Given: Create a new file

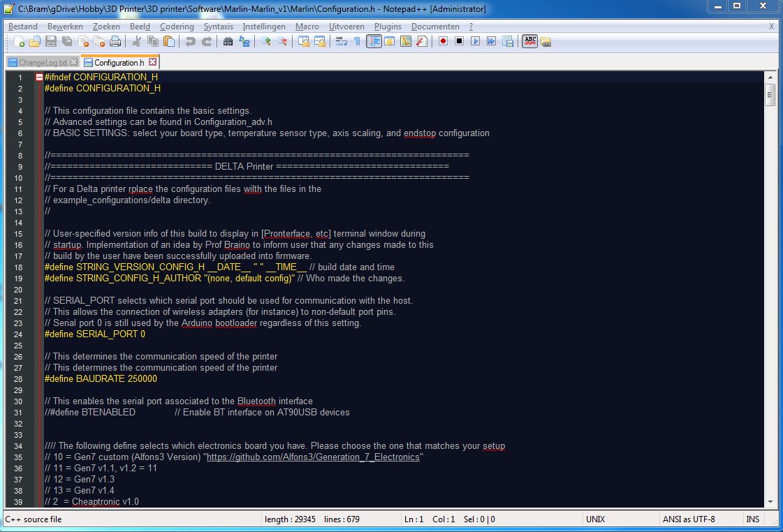Looking at the screenshot, I should 19,41.
